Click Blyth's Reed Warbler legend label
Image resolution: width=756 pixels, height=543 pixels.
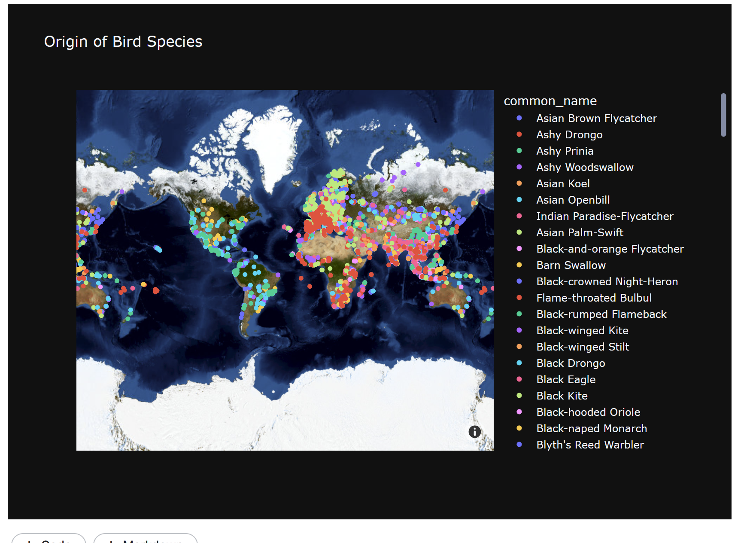point(590,445)
